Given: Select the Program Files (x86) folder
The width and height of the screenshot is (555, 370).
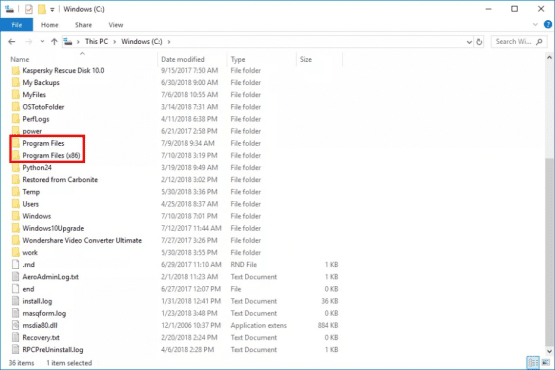Looking at the screenshot, I should coord(51,155).
